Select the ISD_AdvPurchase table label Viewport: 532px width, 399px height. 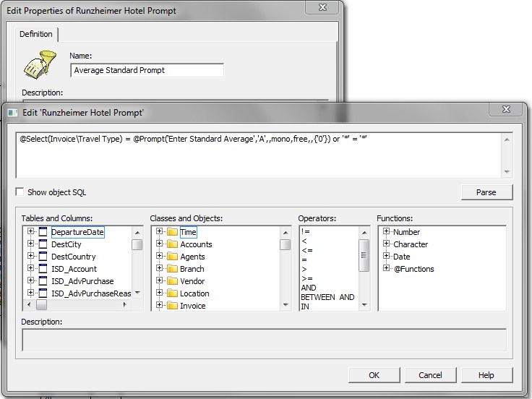(82, 281)
